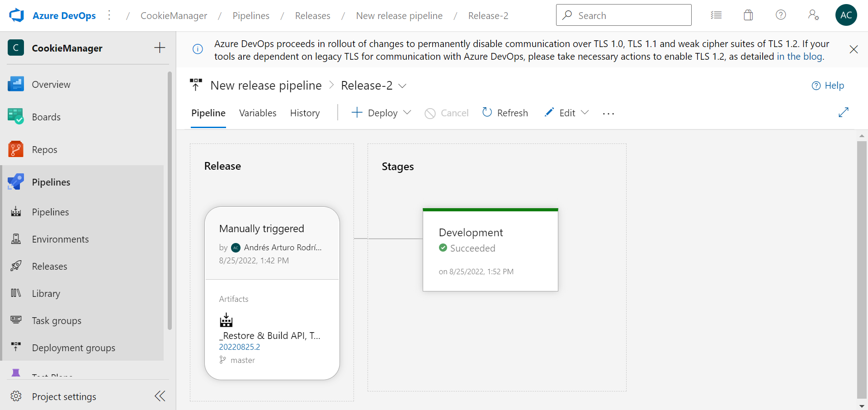Toggle full screen view with expand arrows
The width and height of the screenshot is (868, 410).
[844, 112]
